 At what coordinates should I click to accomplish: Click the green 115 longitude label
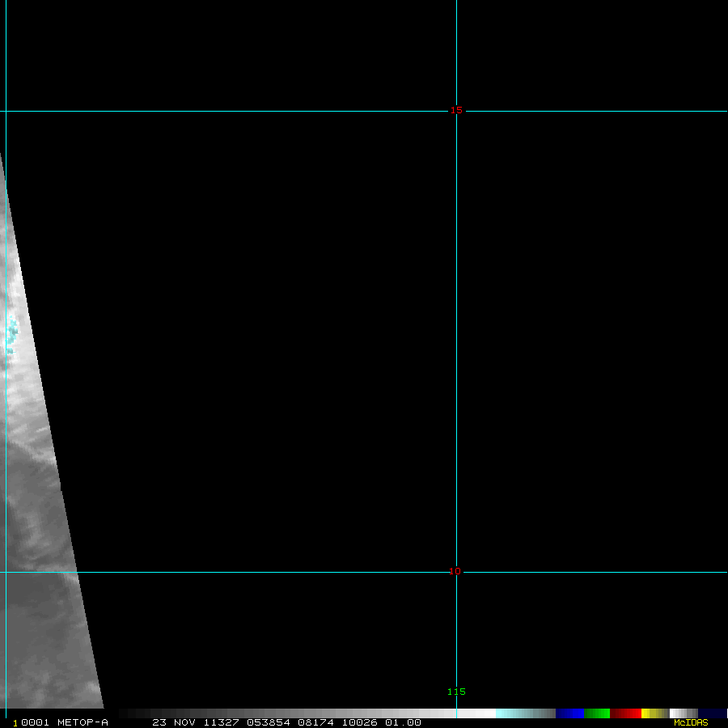click(456, 692)
